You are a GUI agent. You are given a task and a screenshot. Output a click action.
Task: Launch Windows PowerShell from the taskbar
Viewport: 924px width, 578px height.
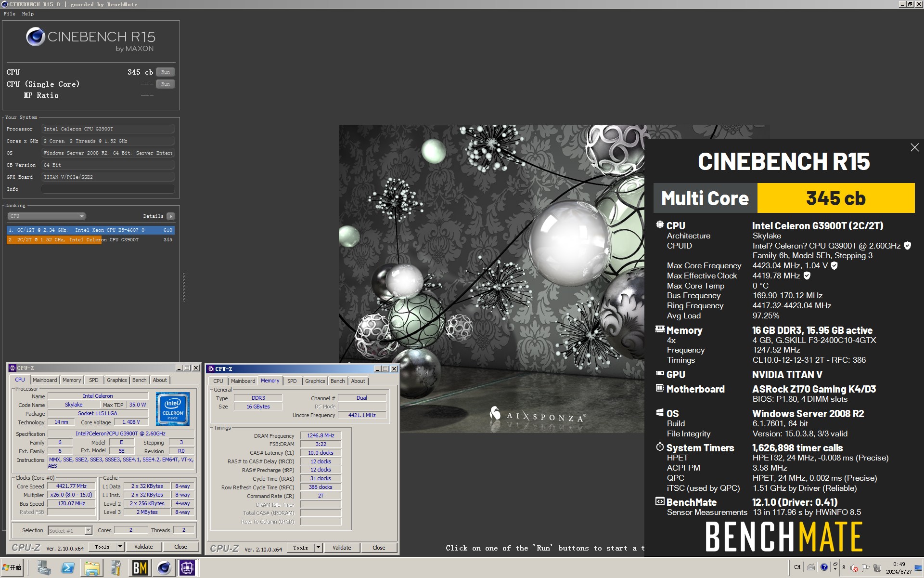(x=68, y=568)
